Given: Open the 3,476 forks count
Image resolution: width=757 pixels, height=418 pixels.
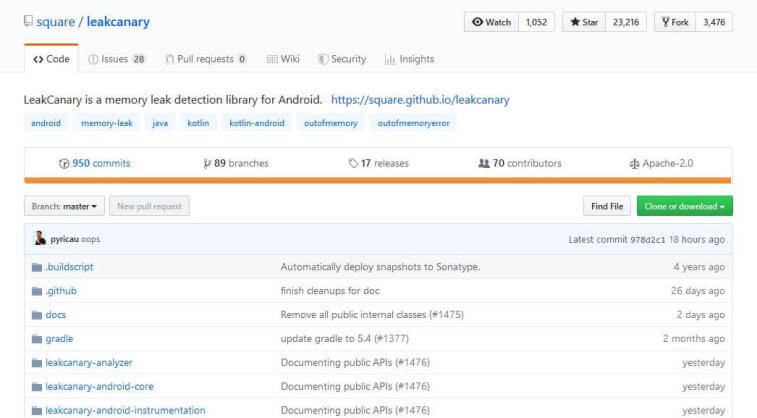Looking at the screenshot, I should [x=714, y=22].
